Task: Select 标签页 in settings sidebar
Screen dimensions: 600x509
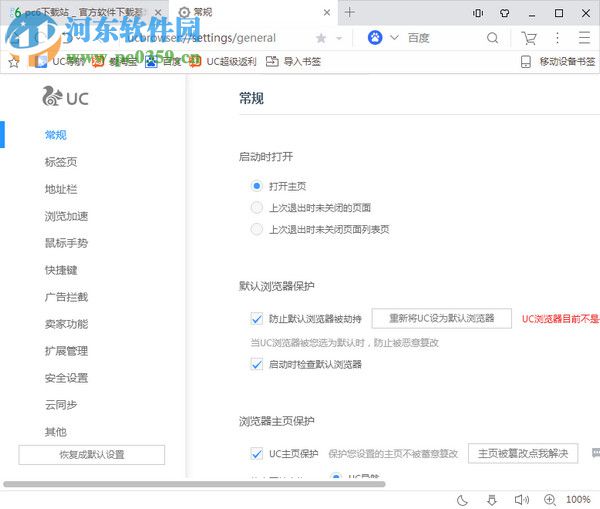Action: (61, 162)
